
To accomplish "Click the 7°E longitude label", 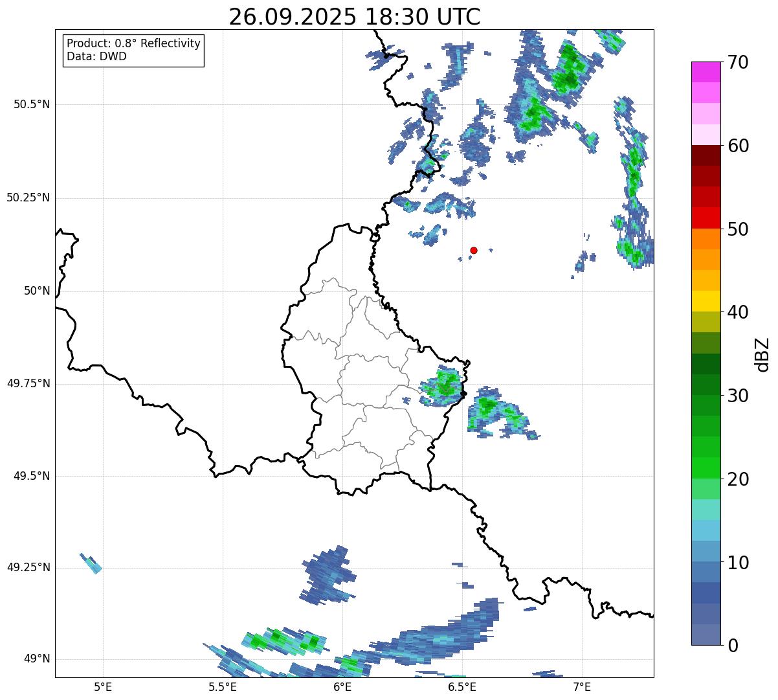I will tap(582, 686).
